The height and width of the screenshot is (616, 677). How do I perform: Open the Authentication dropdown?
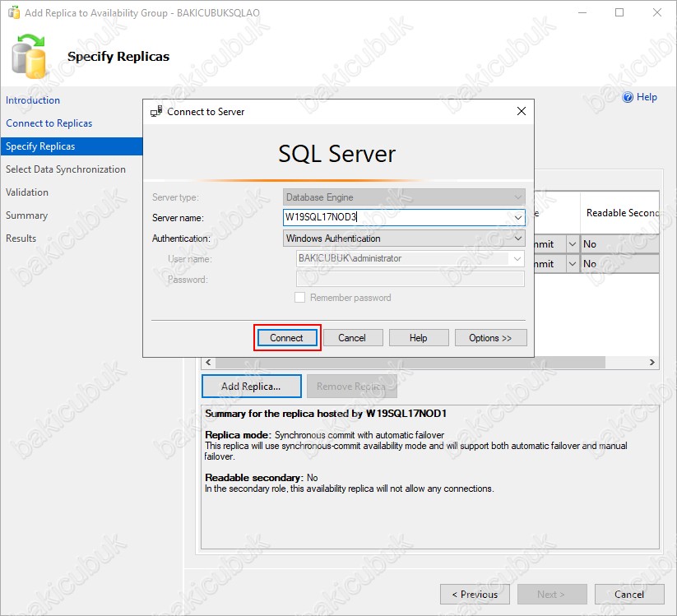point(404,239)
